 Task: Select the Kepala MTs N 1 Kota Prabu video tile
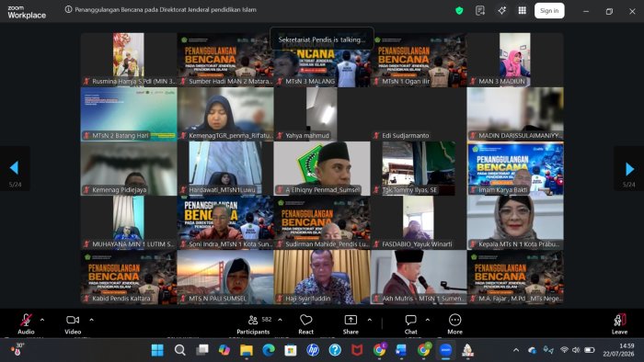click(x=515, y=222)
